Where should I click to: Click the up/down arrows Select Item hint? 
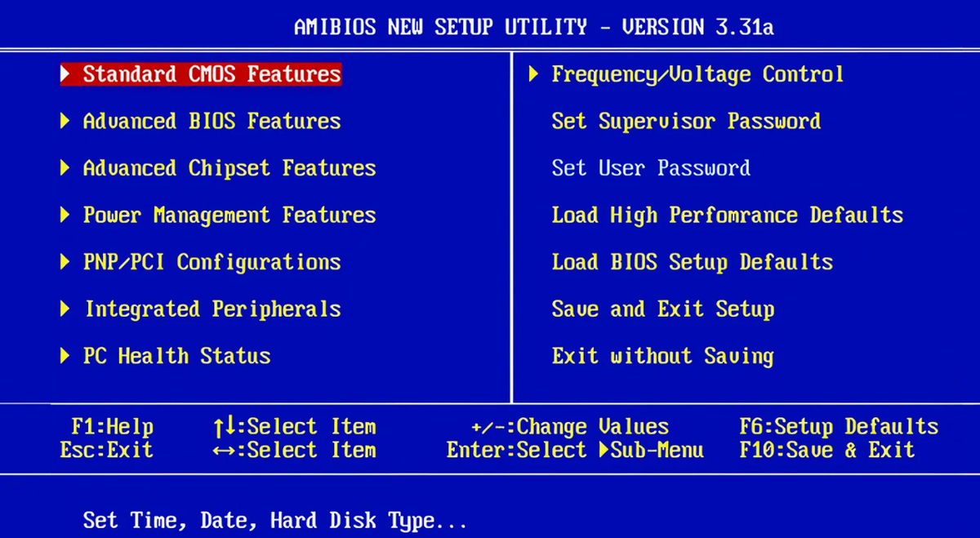click(294, 427)
